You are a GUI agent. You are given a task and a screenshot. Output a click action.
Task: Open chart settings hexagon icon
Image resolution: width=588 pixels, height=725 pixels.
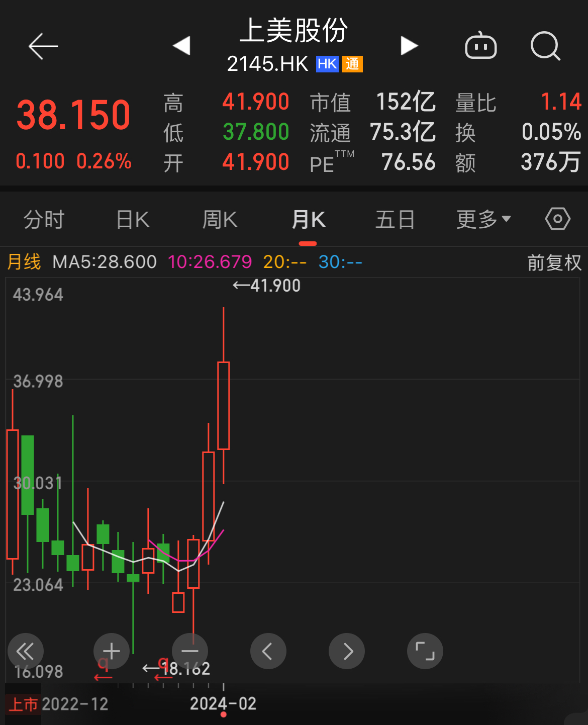[557, 219]
